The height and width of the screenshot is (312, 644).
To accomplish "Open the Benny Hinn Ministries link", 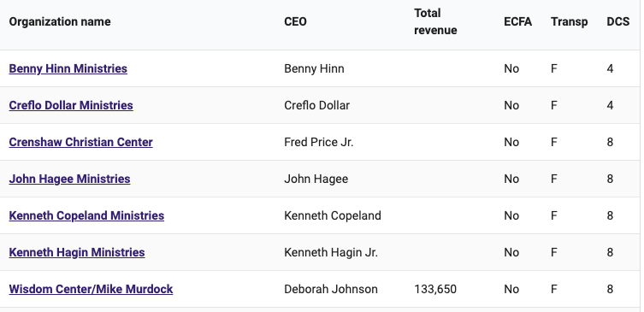I will pos(68,68).
